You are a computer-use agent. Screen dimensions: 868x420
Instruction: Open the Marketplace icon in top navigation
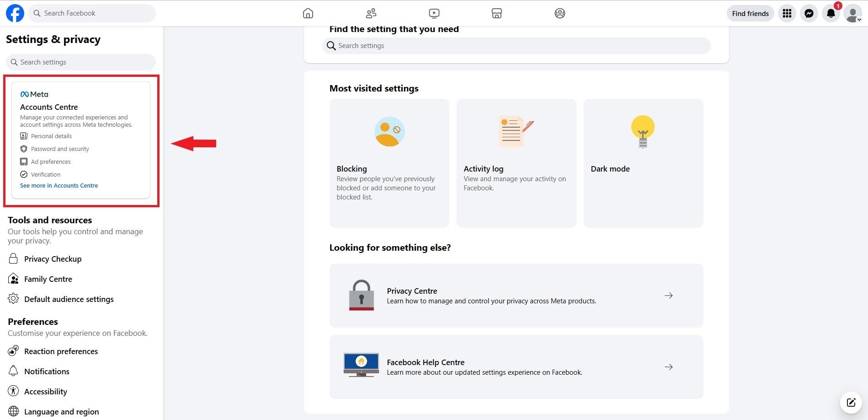(497, 13)
